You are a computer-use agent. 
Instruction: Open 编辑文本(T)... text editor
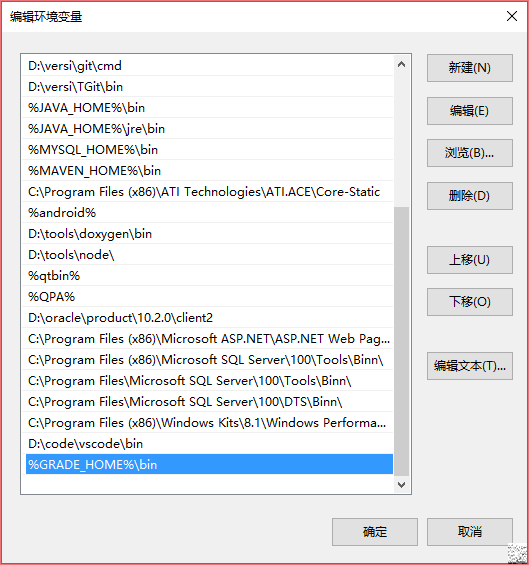470,366
